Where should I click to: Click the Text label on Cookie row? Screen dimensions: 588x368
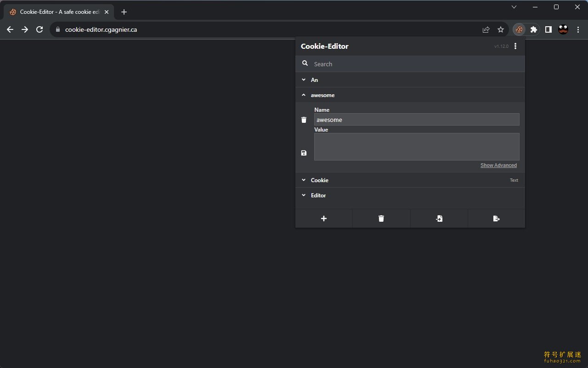pyautogui.click(x=514, y=180)
